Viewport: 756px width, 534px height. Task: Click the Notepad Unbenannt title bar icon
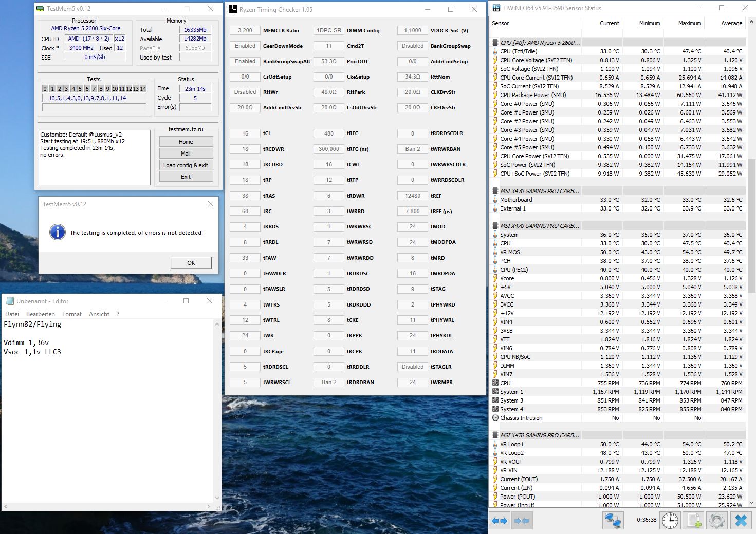point(10,301)
